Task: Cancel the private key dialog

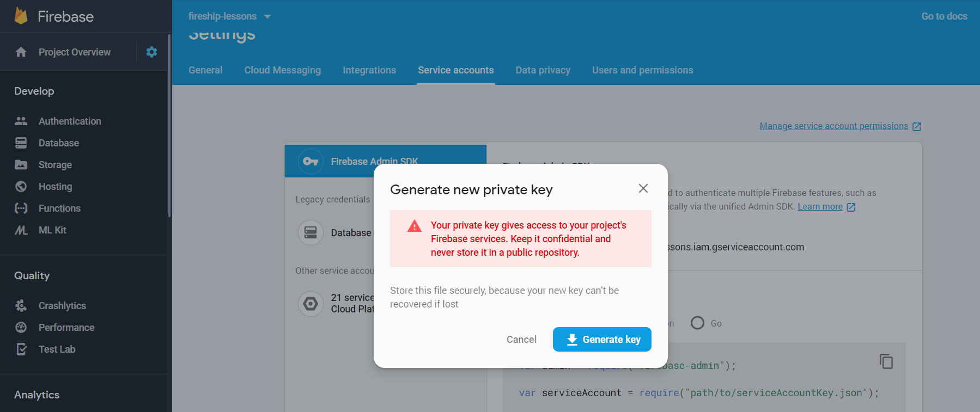Action: (x=521, y=339)
